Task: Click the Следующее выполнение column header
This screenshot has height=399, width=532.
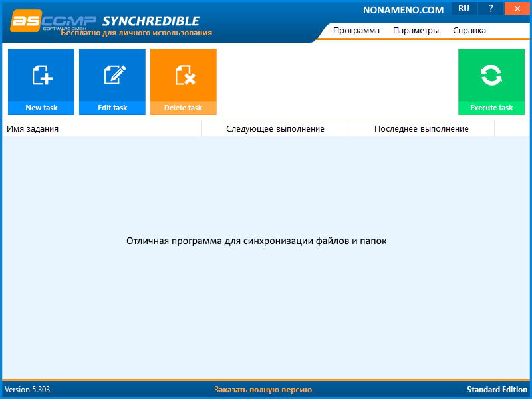Action: tap(275, 129)
